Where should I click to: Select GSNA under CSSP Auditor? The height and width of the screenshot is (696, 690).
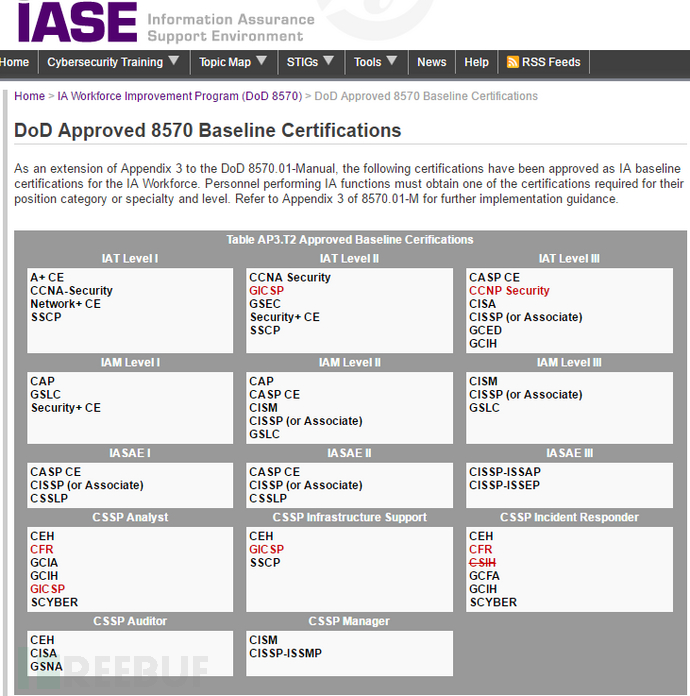pyautogui.click(x=47, y=667)
